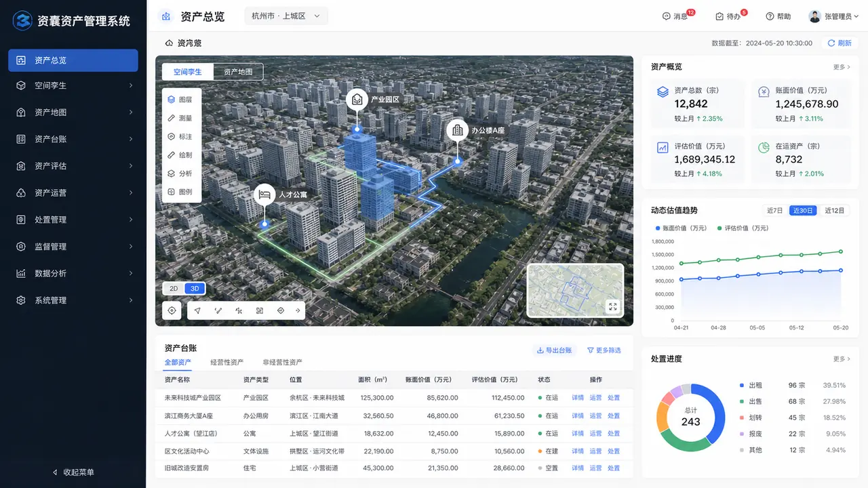Click the 资产台账 sidebar icon
This screenshot has height=488, width=868.
pyautogui.click(x=21, y=139)
